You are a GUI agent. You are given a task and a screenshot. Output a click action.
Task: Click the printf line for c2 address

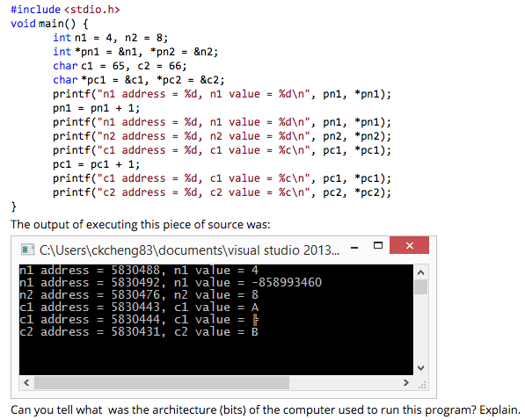click(x=222, y=192)
